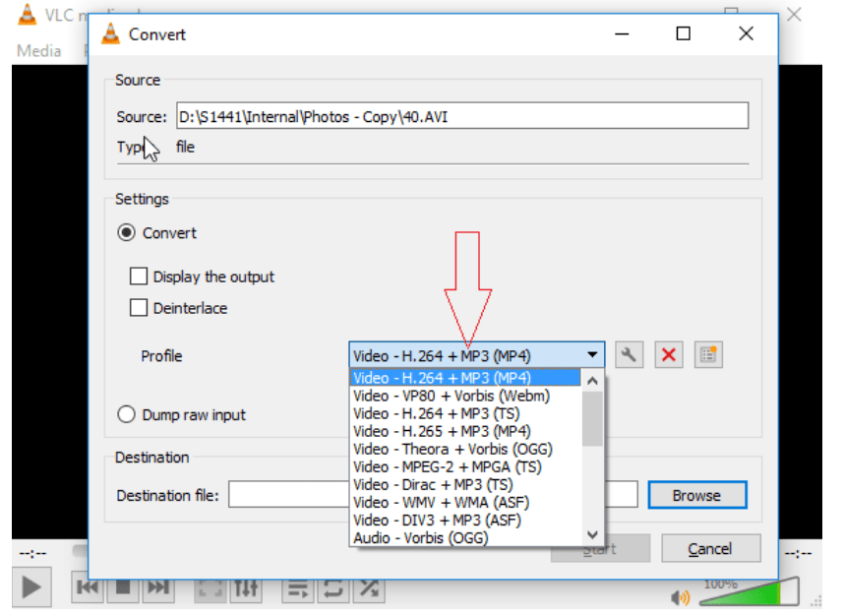Click the Start button
Image resolution: width=844 pixels, height=616 pixels.
(x=600, y=550)
